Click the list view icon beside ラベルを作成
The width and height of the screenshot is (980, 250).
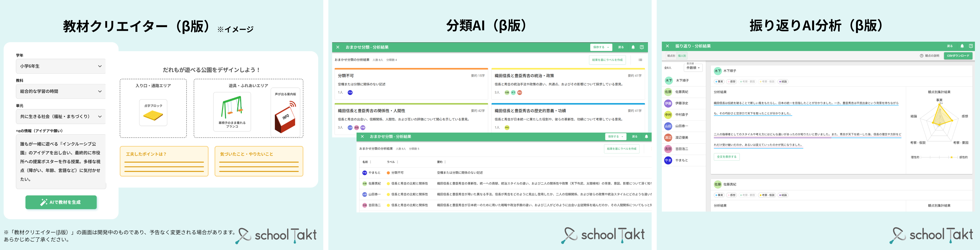click(x=640, y=60)
